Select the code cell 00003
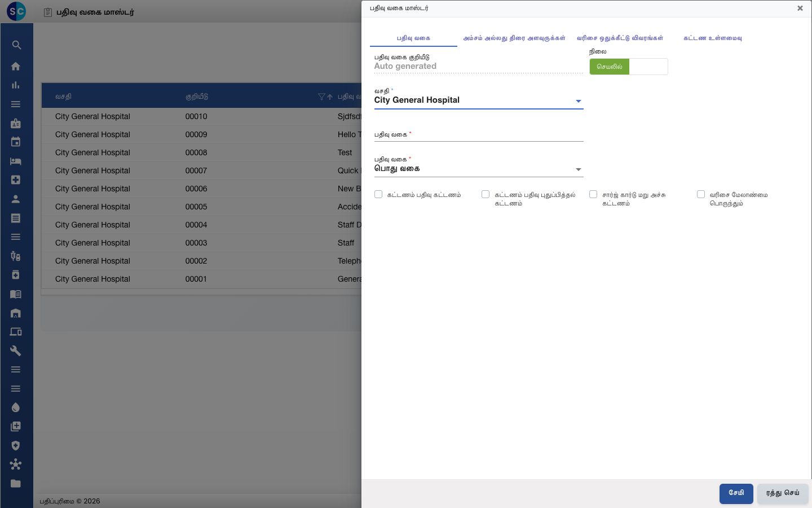This screenshot has width=812, height=508. pyautogui.click(x=196, y=243)
